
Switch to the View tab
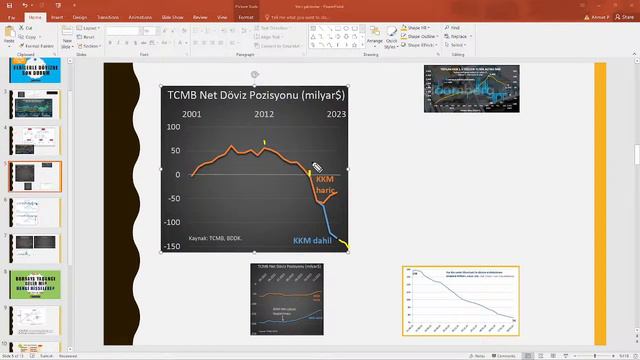tap(222, 17)
